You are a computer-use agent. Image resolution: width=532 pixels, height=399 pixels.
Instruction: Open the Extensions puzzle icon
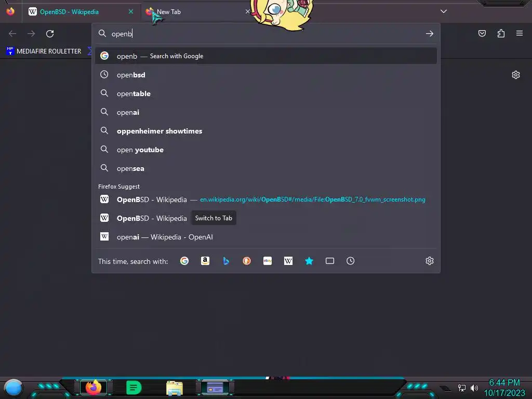click(x=501, y=33)
